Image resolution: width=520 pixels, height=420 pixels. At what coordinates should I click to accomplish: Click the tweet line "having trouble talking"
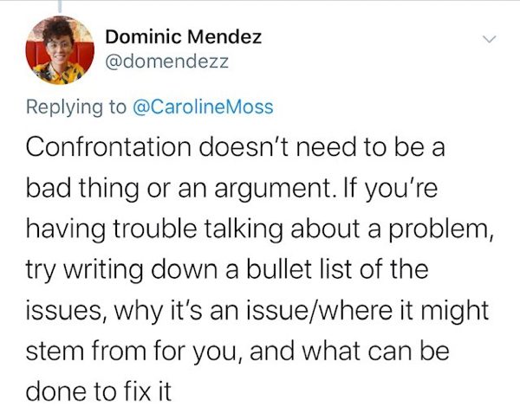pos(260,229)
